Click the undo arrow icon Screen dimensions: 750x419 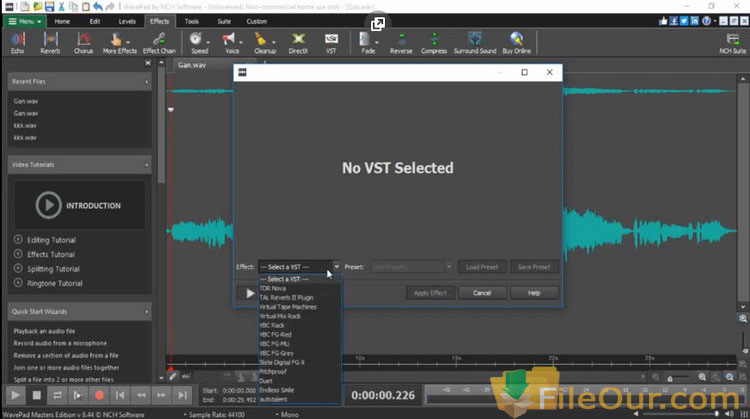pos(98,6)
